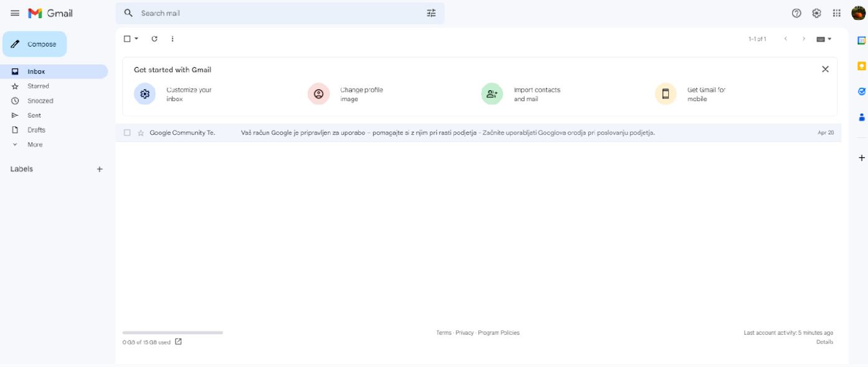Image resolution: width=868 pixels, height=367 pixels.
Task: Open the Privacy link in footer
Action: 464,333
